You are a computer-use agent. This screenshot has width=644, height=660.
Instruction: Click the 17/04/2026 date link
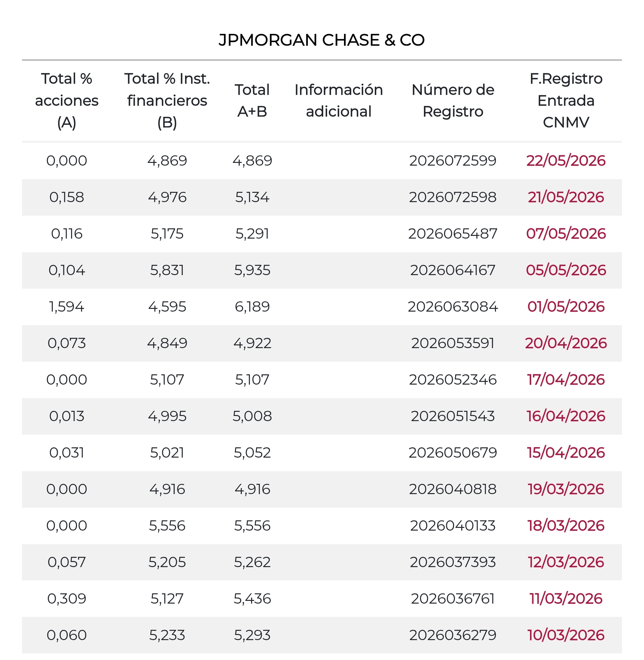point(566,380)
